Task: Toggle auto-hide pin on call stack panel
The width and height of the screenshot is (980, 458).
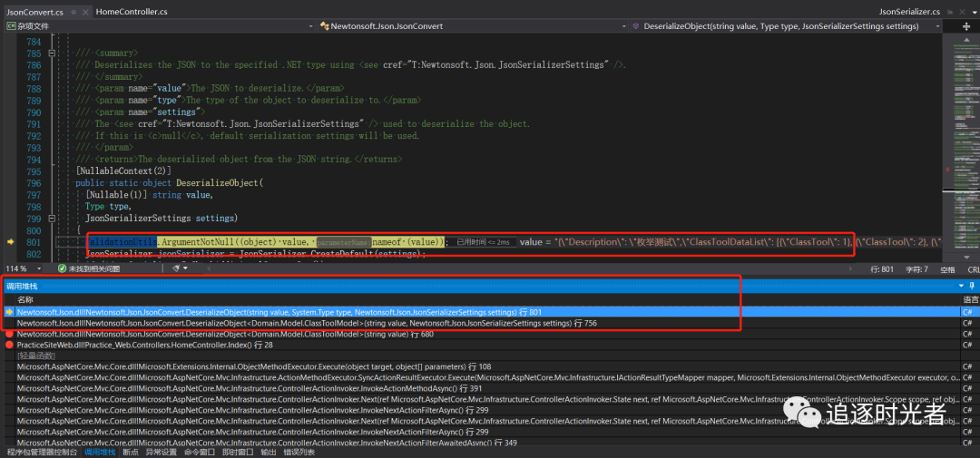Action: pyautogui.click(x=973, y=286)
